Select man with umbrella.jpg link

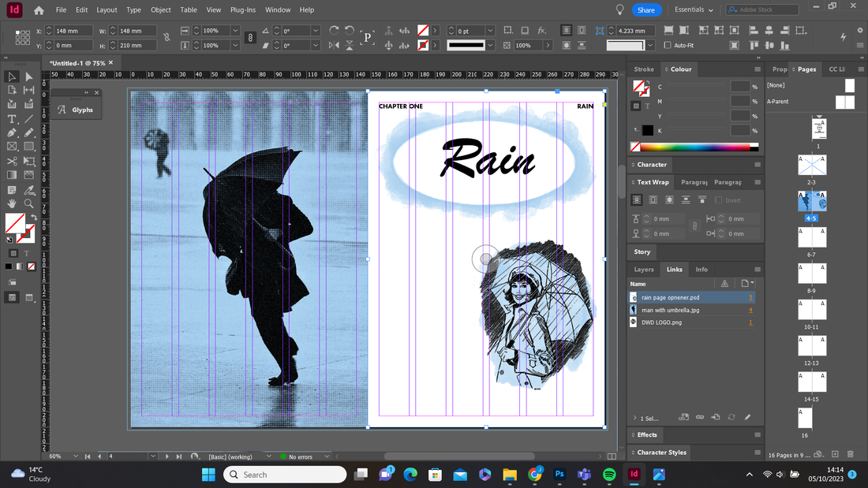click(692, 310)
